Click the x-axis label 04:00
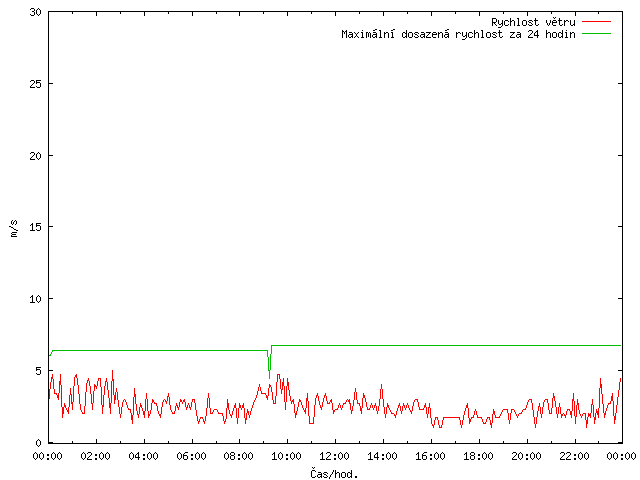 click(x=143, y=456)
